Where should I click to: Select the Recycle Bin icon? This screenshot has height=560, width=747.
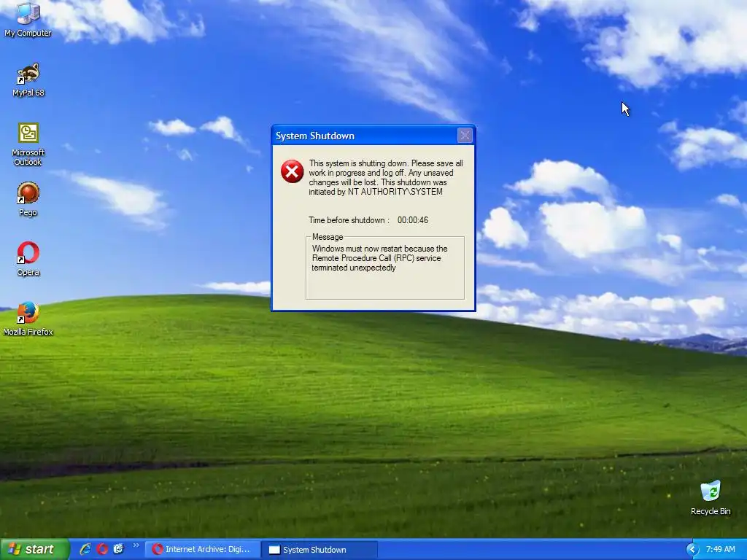tap(711, 497)
